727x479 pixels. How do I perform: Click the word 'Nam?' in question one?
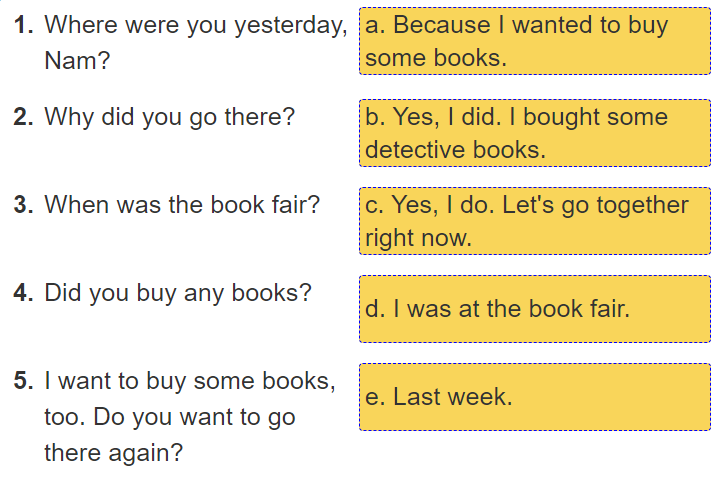[x=77, y=60]
